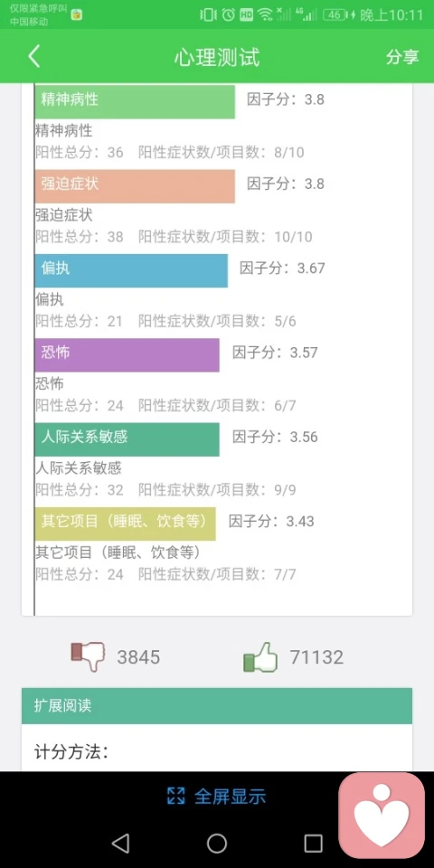Tap the 心理测试 page title
The width and height of the screenshot is (434, 868).
[x=217, y=57]
